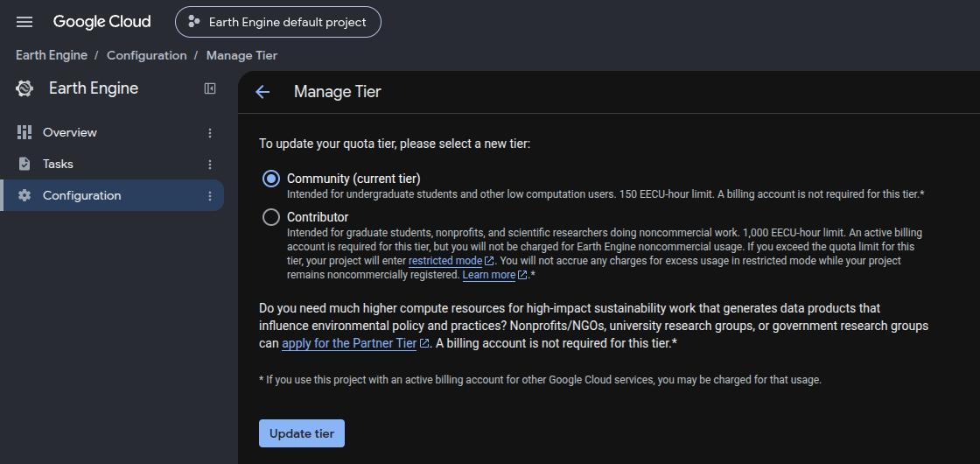The image size is (980, 464).
Task: Click the Manage Tier page heading
Action: (x=338, y=92)
